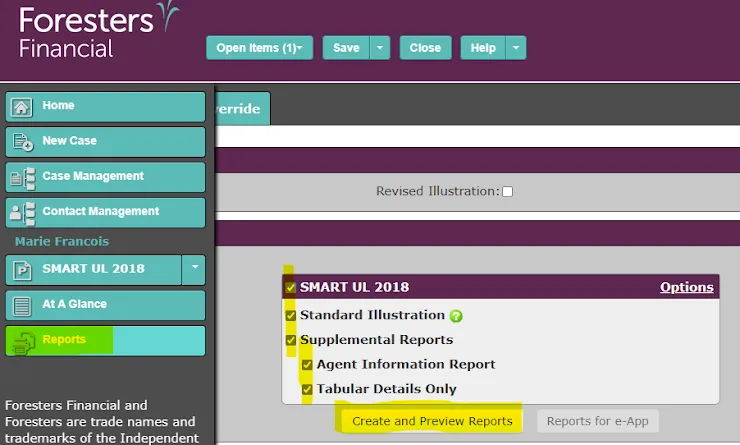The image size is (740, 445).
Task: Select SMART UL 2018 in the sidebar
Action: pyautogui.click(x=93, y=270)
